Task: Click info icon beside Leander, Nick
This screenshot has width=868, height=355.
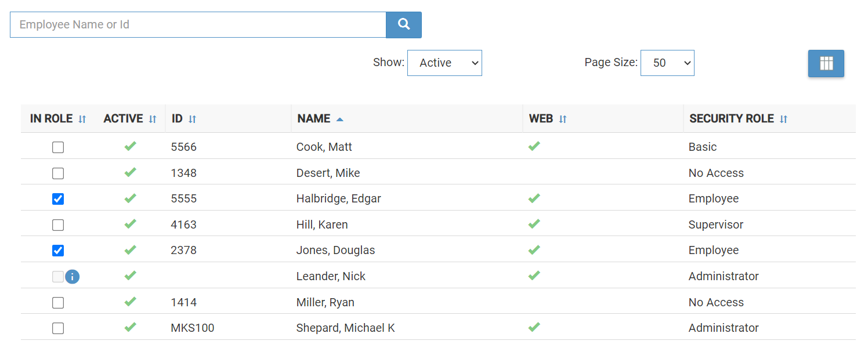Action: point(72,277)
